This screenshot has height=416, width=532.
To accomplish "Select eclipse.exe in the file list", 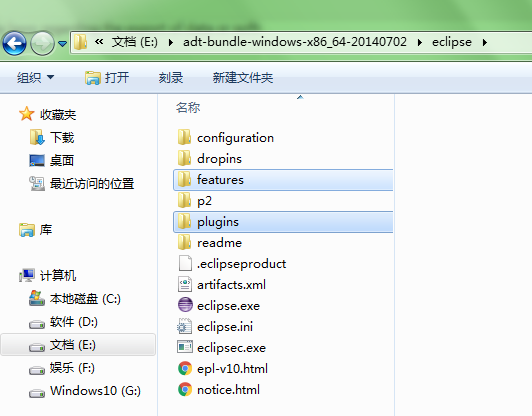I will 228,306.
